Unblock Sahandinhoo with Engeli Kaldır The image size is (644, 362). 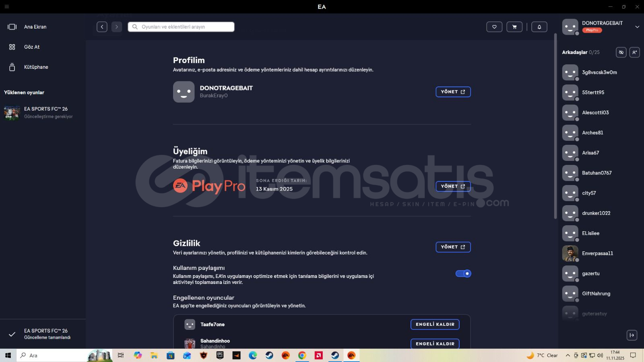435,344
